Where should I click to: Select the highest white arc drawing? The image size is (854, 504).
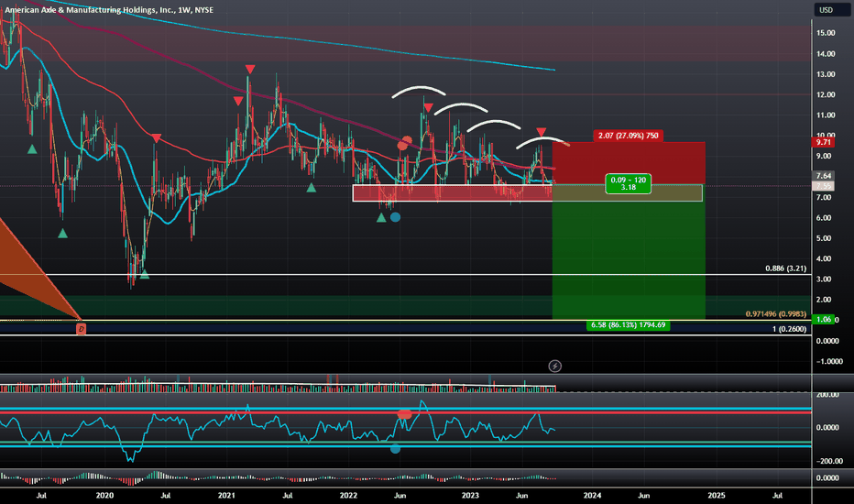tap(420, 90)
